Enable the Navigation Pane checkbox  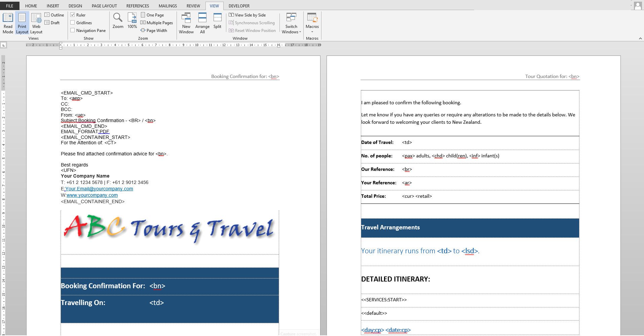point(73,30)
